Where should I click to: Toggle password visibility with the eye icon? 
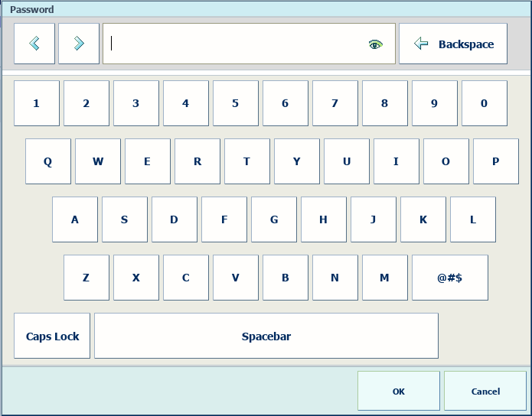[x=374, y=44]
